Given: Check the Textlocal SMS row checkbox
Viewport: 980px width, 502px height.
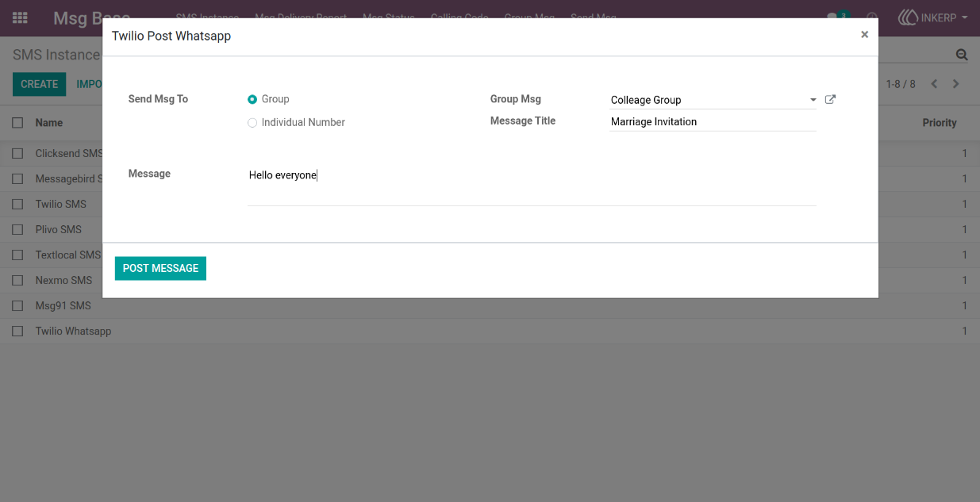Looking at the screenshot, I should tap(17, 255).
